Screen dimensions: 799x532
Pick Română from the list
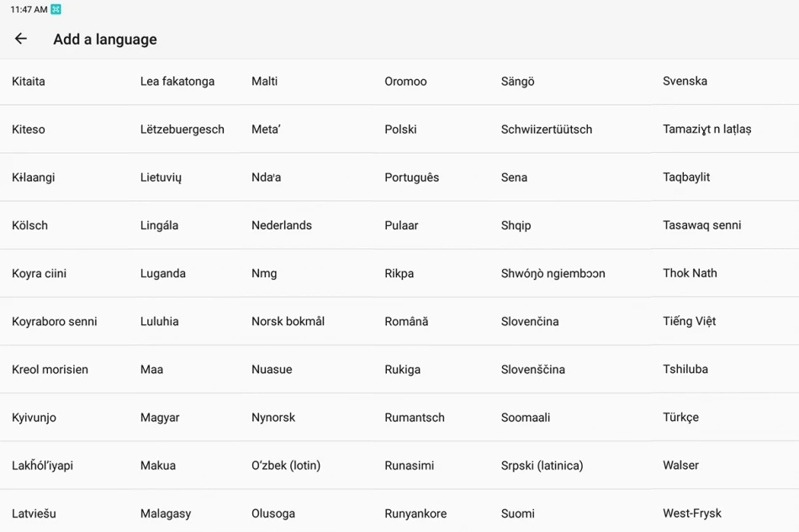pyautogui.click(x=406, y=321)
